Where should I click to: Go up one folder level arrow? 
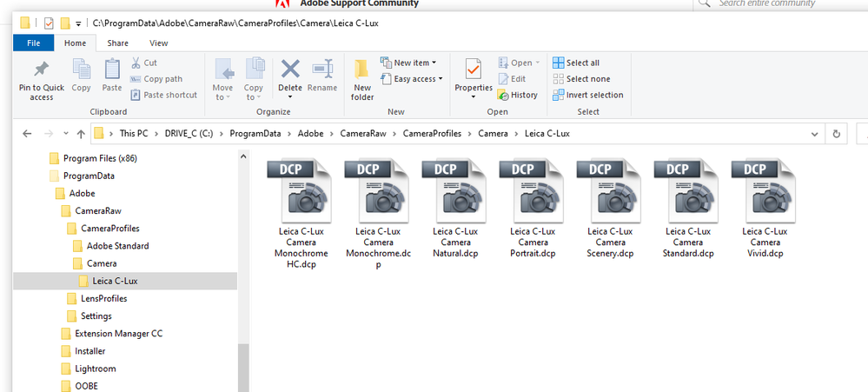click(x=81, y=134)
